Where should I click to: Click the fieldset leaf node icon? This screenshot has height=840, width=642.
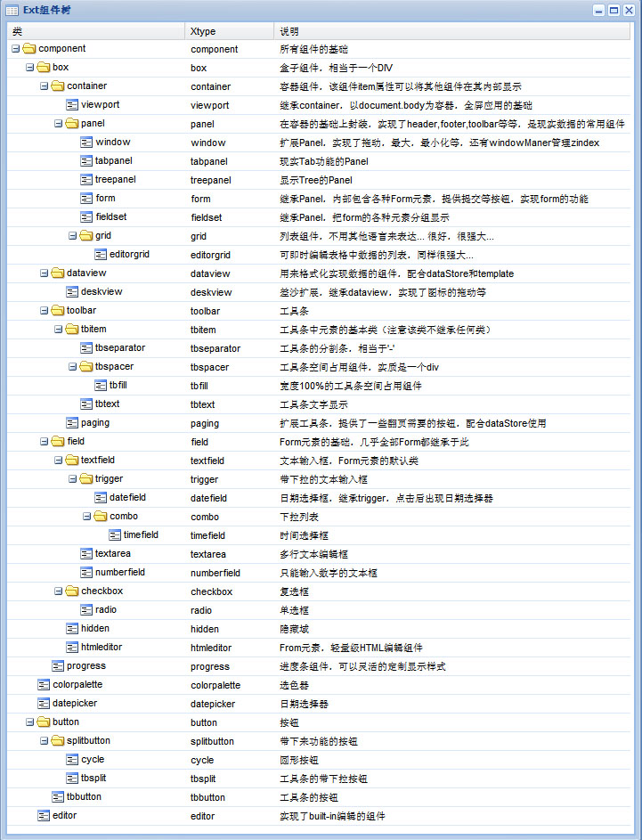click(86, 217)
